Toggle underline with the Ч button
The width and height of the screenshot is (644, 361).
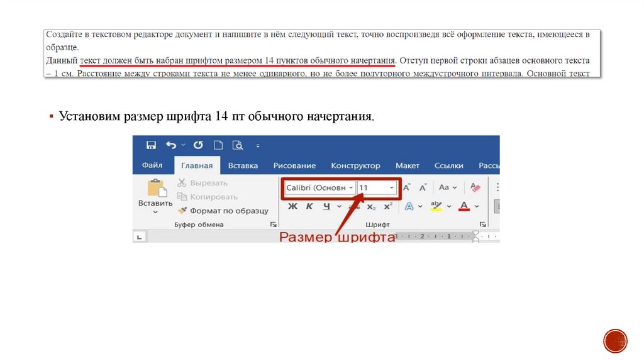[326, 206]
